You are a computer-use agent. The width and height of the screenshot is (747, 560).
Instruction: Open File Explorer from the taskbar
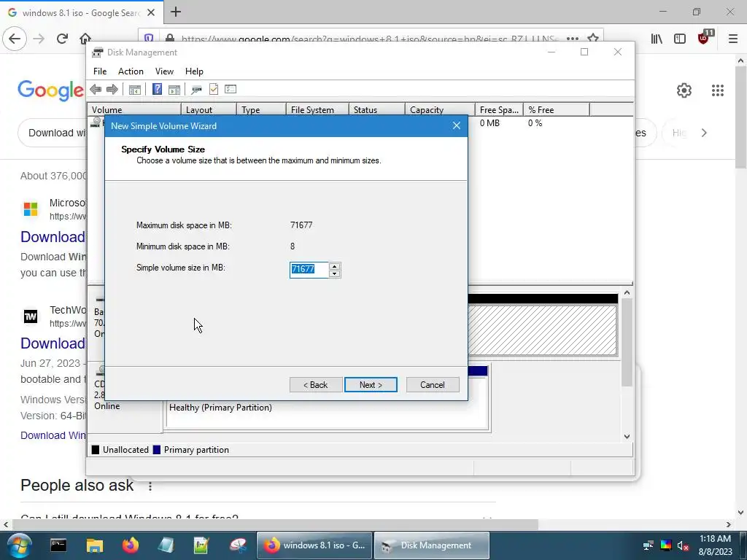pyautogui.click(x=94, y=545)
